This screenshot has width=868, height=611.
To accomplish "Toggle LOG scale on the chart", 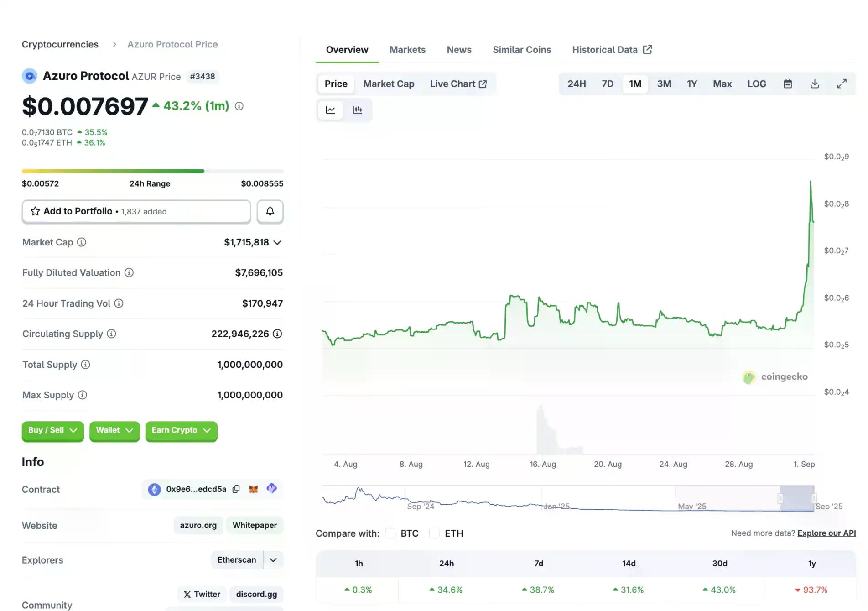I will click(x=756, y=84).
